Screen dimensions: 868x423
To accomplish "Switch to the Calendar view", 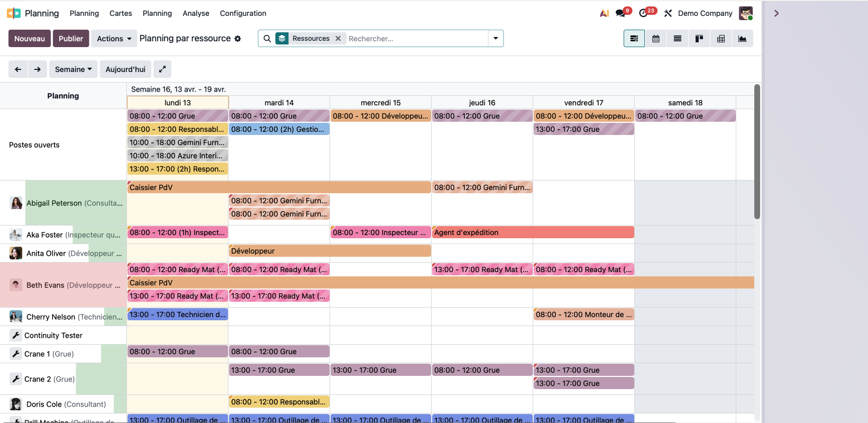I will pyautogui.click(x=655, y=39).
